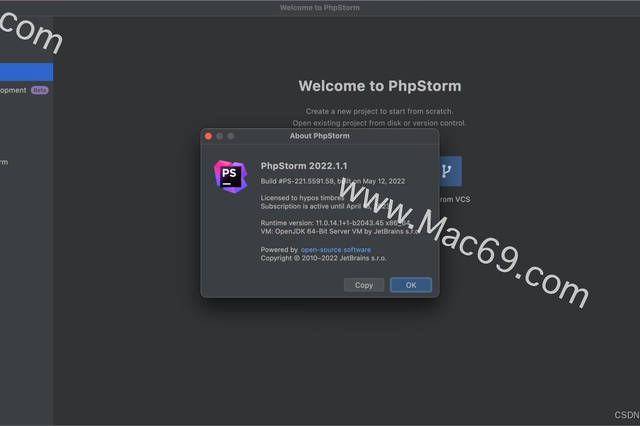Select the highlighted blue item in welcome sidebar
This screenshot has height=426, width=640.
27,72
